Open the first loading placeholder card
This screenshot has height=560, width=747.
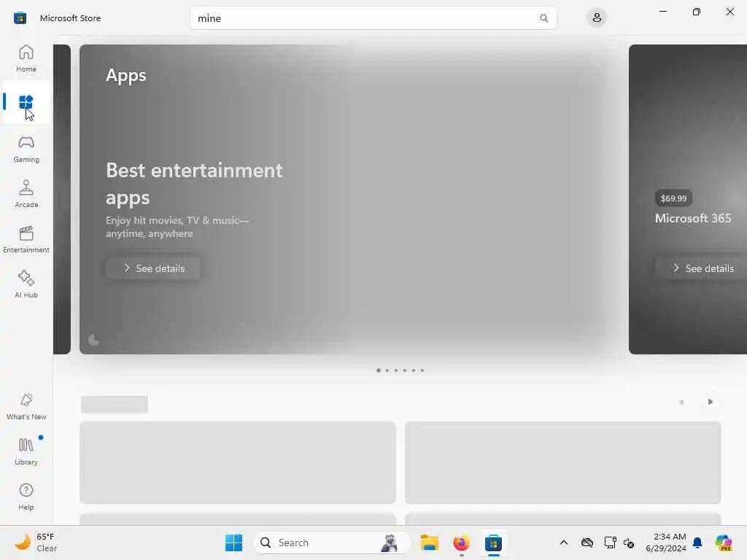238,462
